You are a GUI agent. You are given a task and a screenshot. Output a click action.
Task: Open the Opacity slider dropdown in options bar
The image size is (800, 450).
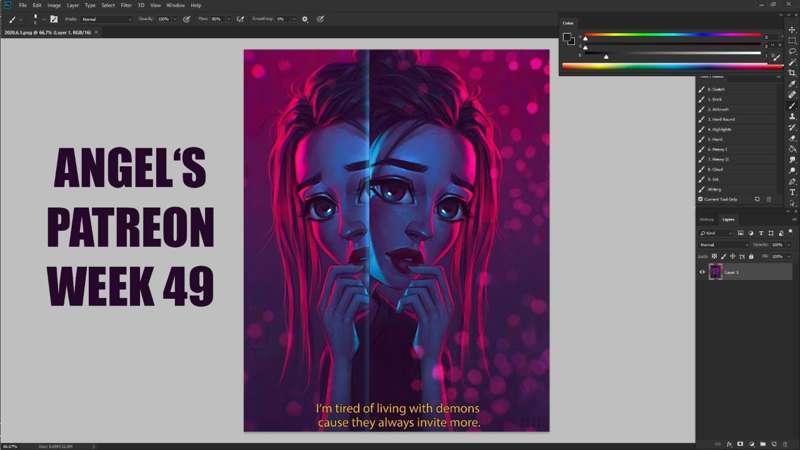pyautogui.click(x=174, y=19)
